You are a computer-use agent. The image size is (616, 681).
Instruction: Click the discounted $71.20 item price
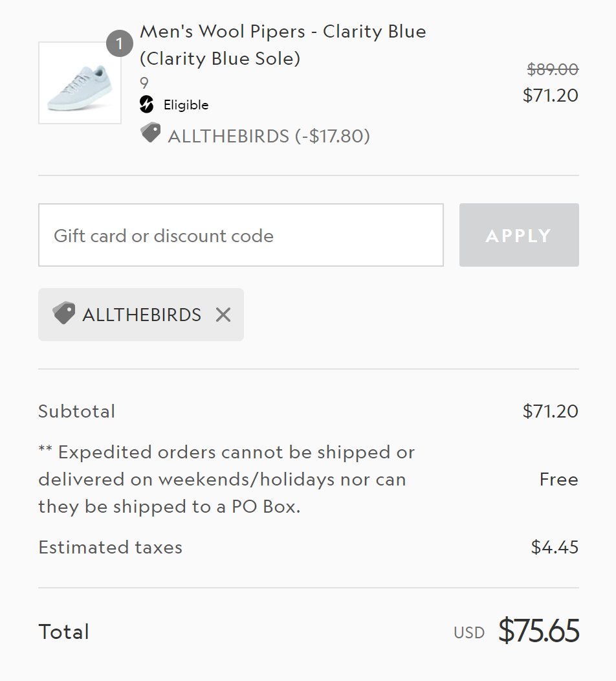550,95
